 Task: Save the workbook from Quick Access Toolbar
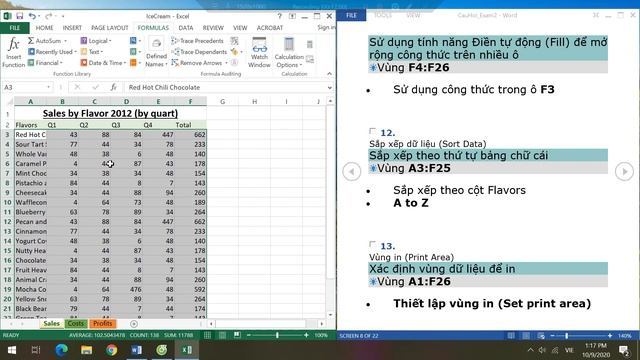point(20,16)
